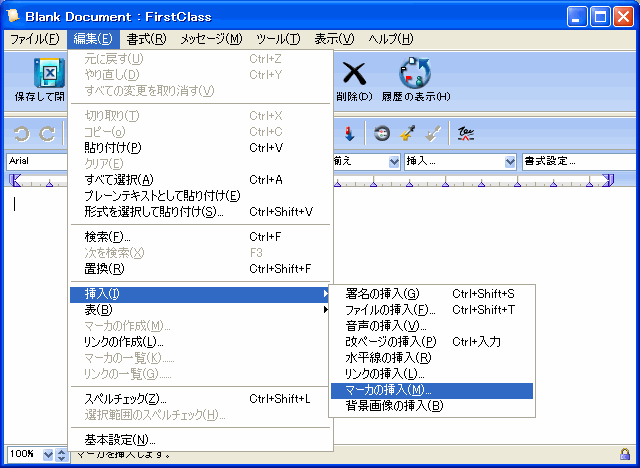
Task: Open the 100% zoom dropdown
Action: point(47,455)
